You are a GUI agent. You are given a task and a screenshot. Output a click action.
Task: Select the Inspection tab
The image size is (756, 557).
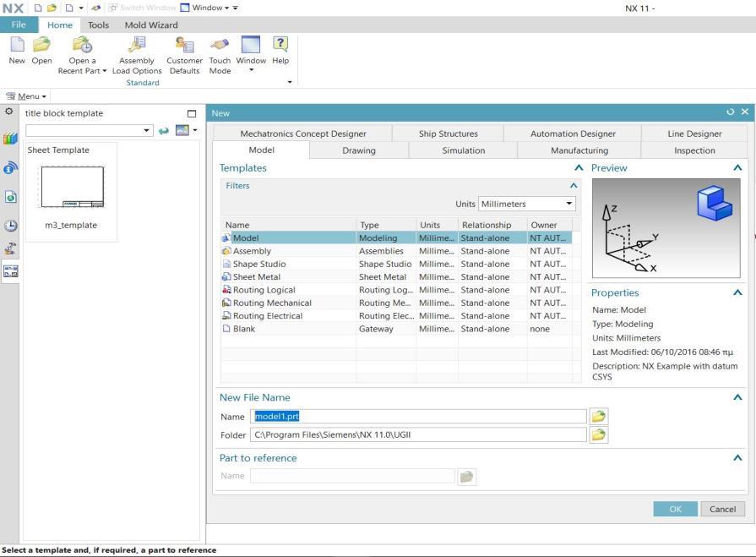(694, 150)
